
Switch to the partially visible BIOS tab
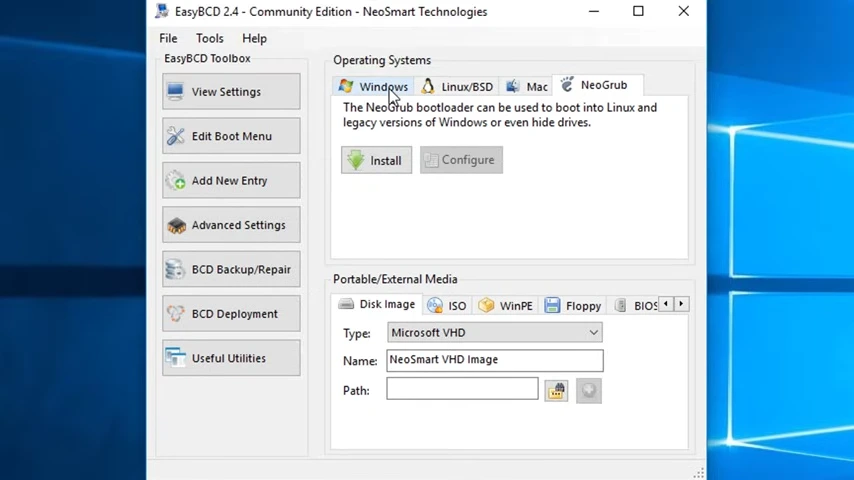(x=635, y=306)
